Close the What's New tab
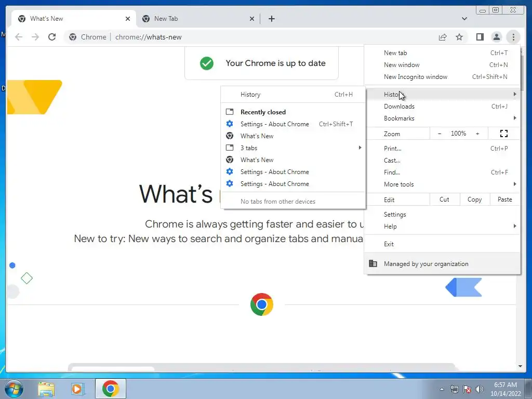Screen dimensions: 532x399 [x=128, y=19]
